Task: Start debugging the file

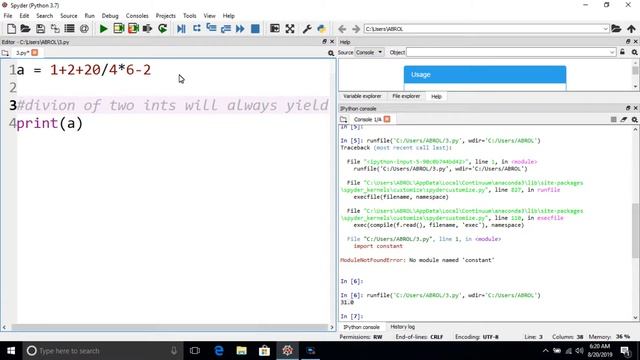Action: click(x=181, y=29)
